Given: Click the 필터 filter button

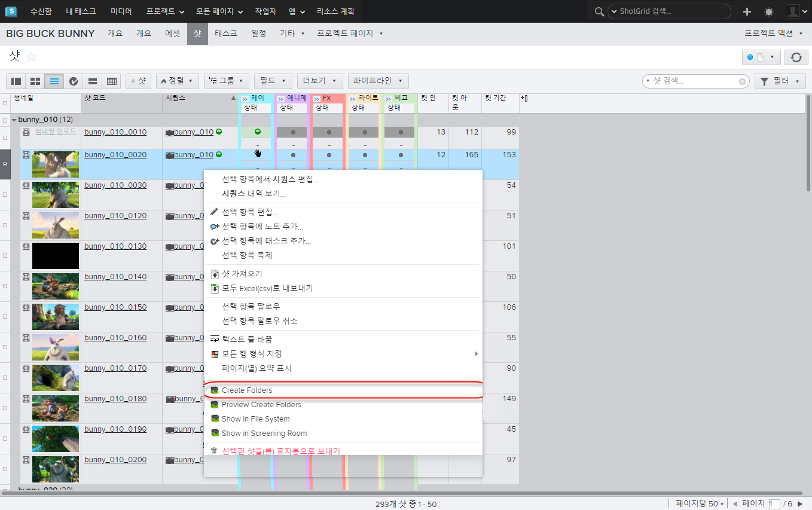Looking at the screenshot, I should [x=781, y=81].
